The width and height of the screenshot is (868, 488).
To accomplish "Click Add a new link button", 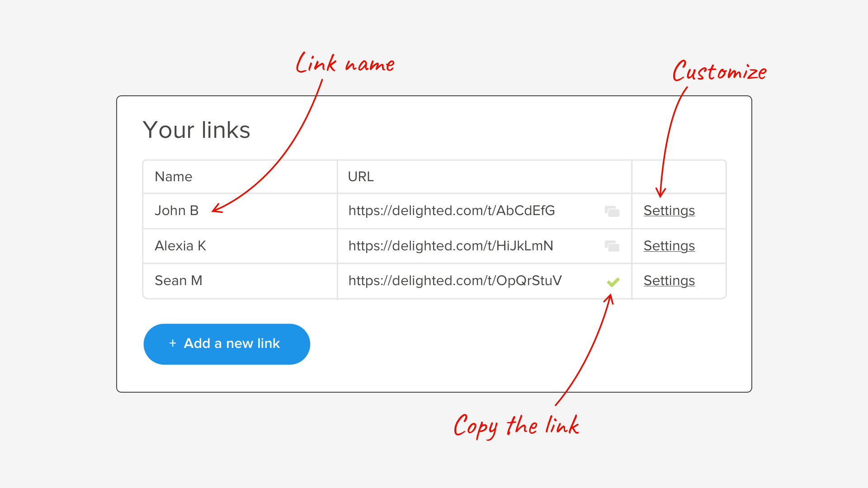I will (x=226, y=343).
